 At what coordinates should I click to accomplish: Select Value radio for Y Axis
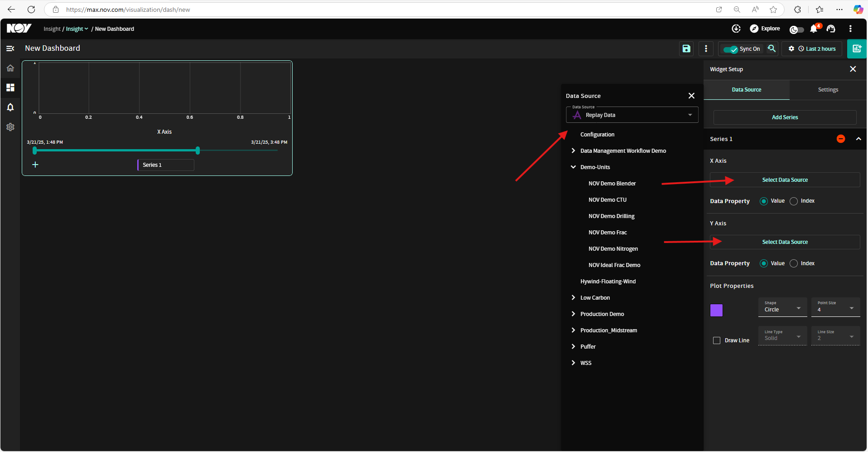pyautogui.click(x=764, y=263)
